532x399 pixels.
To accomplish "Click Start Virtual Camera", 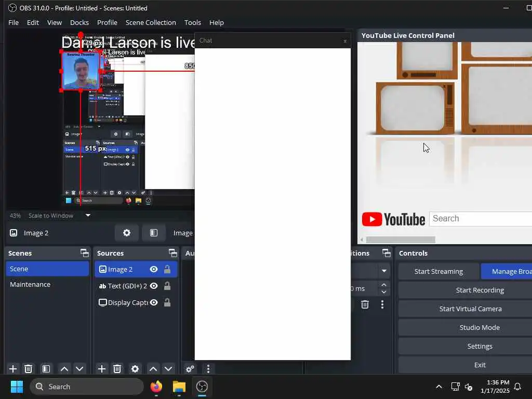I will tap(470, 309).
